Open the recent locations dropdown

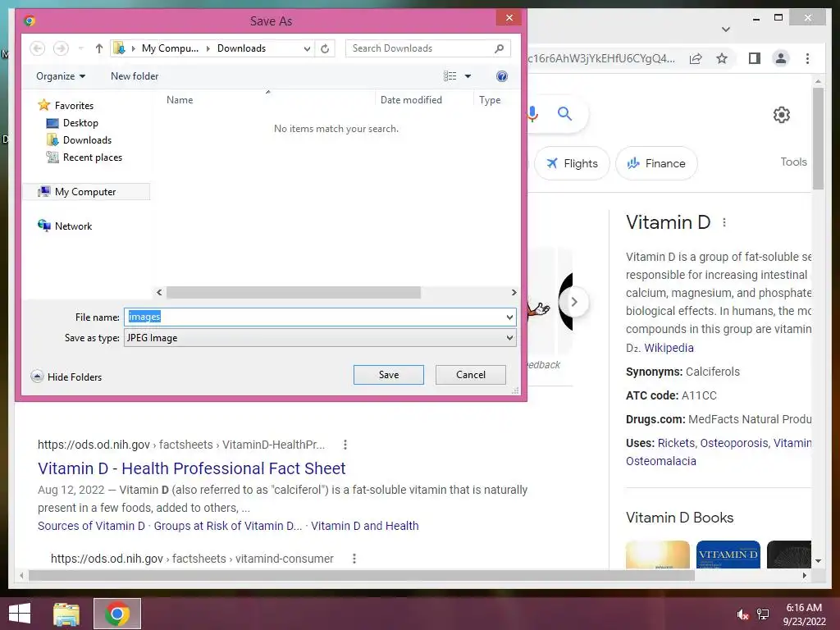[x=81, y=48]
